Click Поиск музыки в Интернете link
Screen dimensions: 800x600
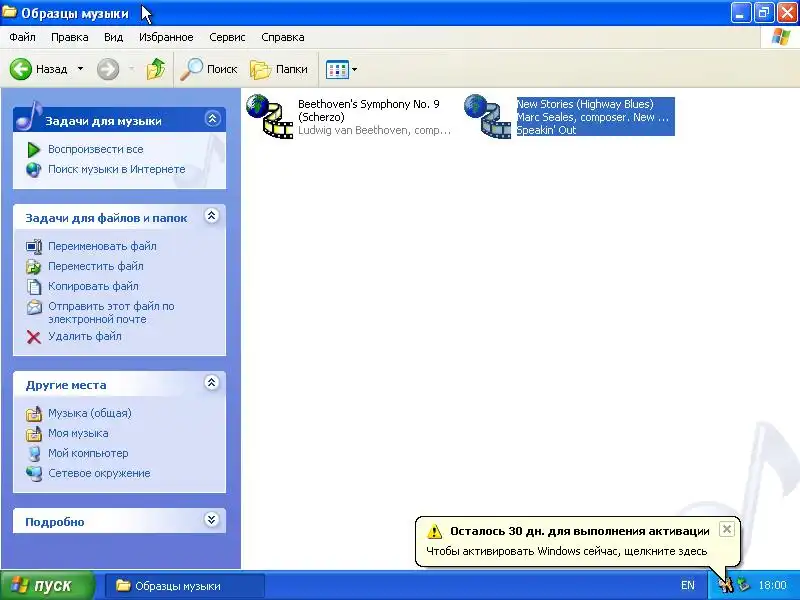point(116,169)
